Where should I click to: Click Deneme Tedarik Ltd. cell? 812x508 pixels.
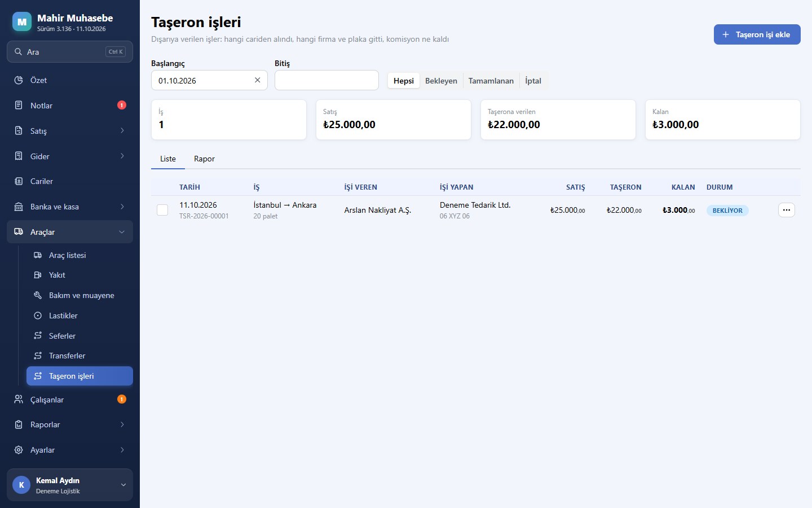pos(475,205)
